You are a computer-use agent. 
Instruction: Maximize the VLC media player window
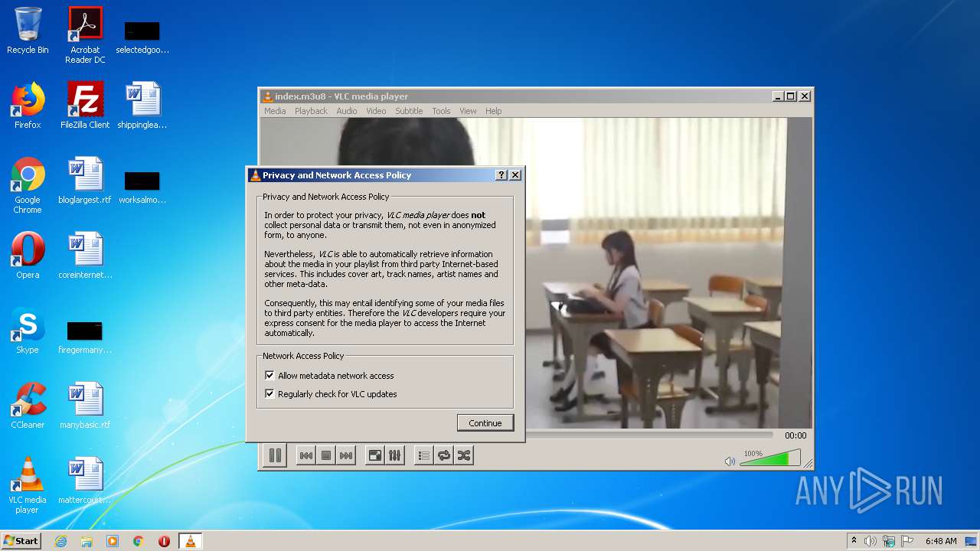tap(791, 96)
